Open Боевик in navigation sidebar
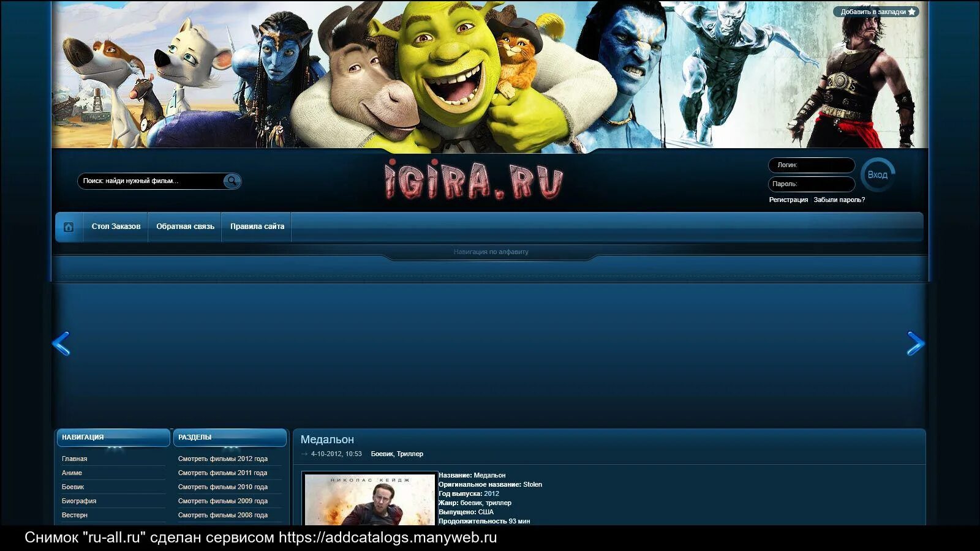 pos(73,487)
